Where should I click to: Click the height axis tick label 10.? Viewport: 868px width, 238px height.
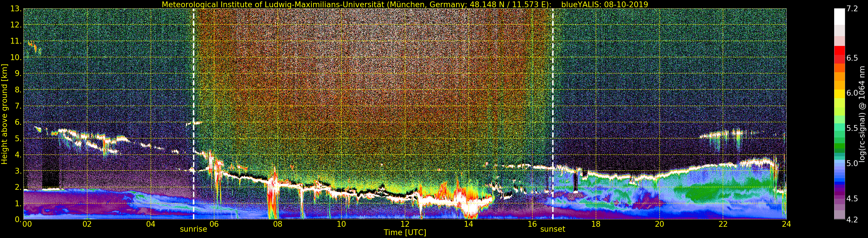16,57
